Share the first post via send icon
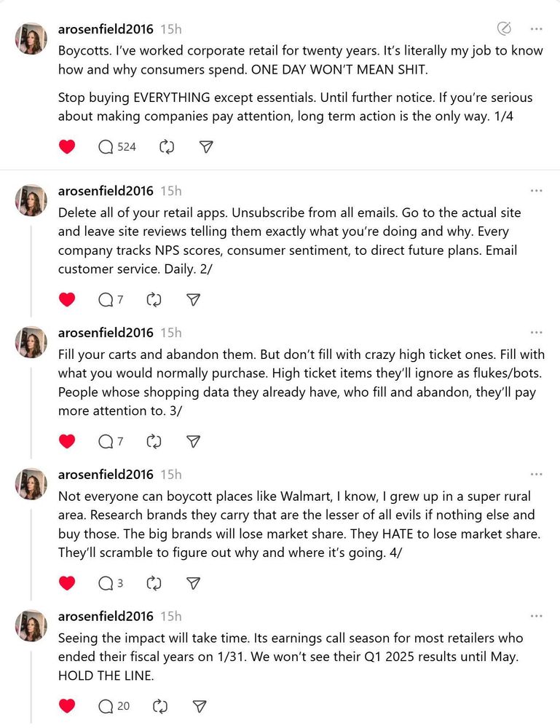 tap(206, 147)
